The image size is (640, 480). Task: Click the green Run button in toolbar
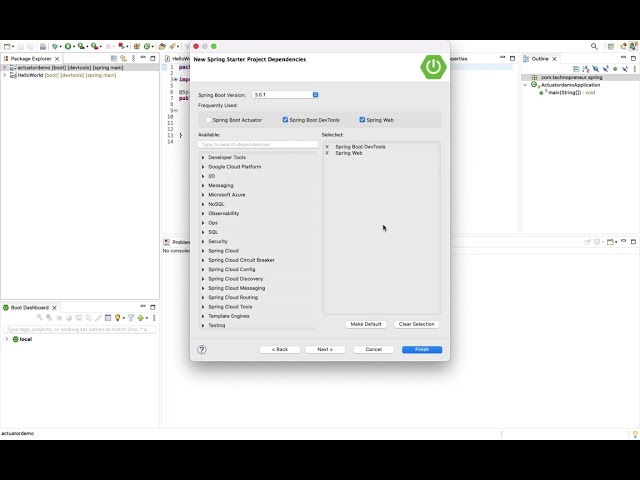point(68,46)
